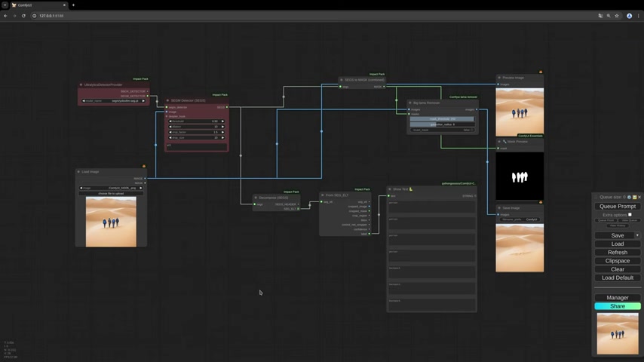Click the Show Text node collapse dot
Image resolution: width=644 pixels, height=362 pixels.
(391, 189)
